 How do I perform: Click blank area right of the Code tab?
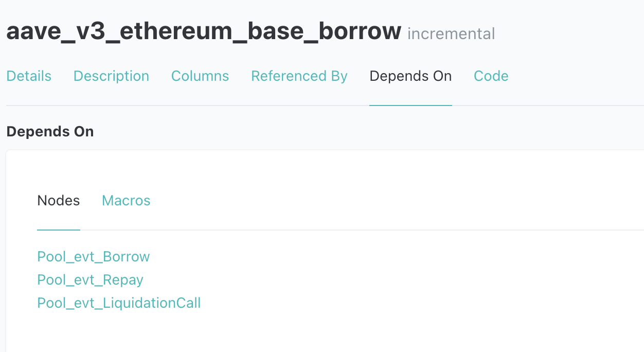(571, 76)
